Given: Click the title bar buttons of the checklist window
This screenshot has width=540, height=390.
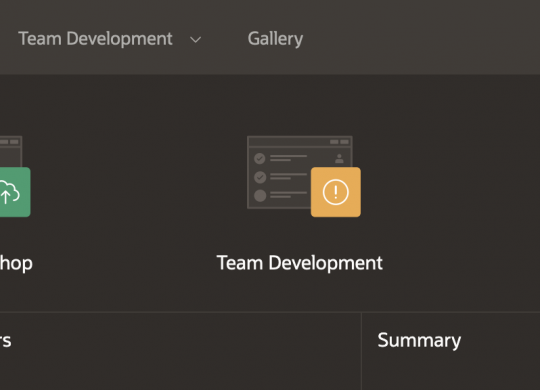Looking at the screenshot, I should [x=339, y=142].
